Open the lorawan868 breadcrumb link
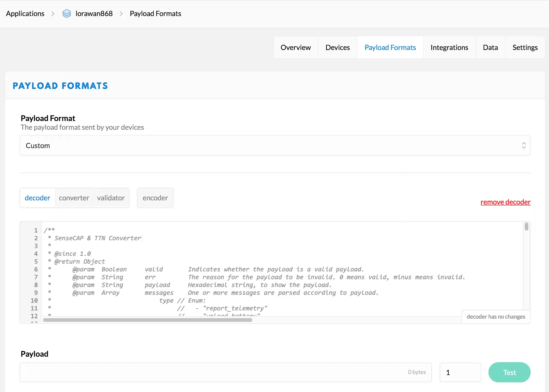549x392 pixels. 94,14
